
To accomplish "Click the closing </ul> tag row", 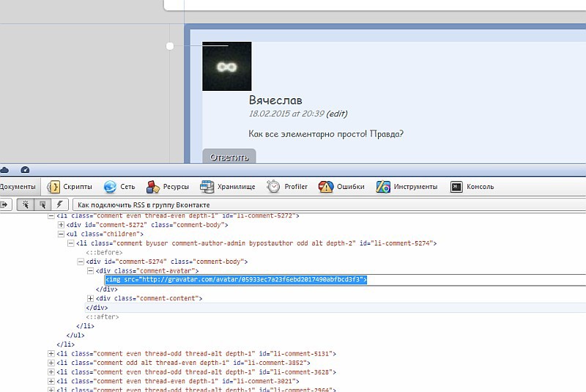I will pyautogui.click(x=75, y=335).
